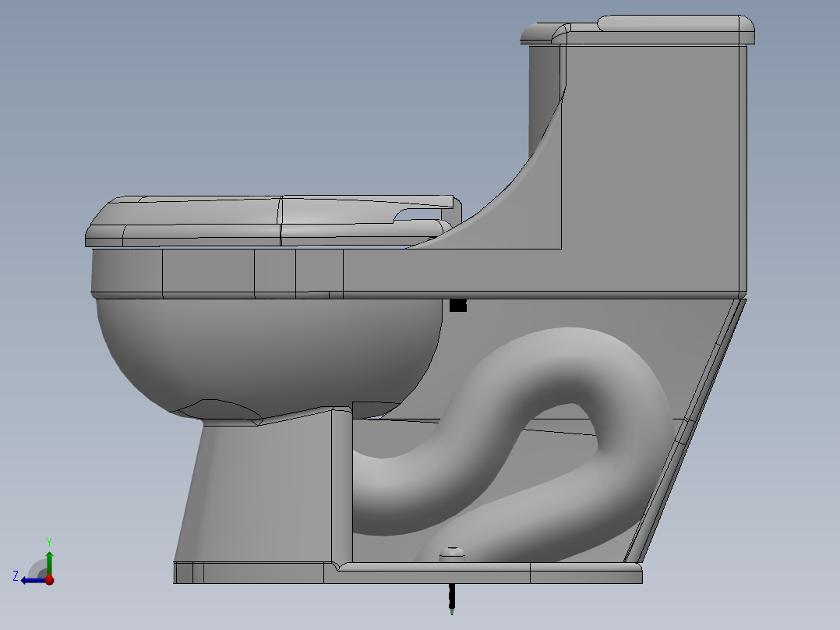Click the red X axis dot of the triad
This screenshot has height=630, width=840.
tap(49, 579)
